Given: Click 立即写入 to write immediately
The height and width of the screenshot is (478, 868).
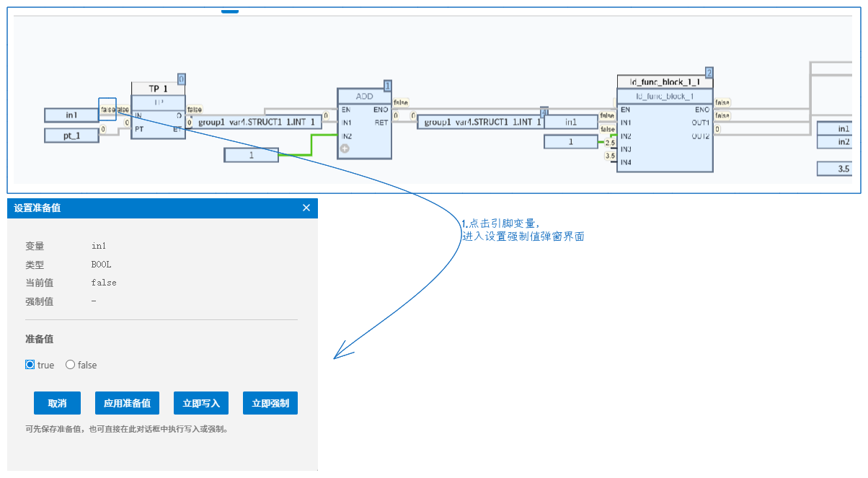Looking at the screenshot, I should 201,403.
